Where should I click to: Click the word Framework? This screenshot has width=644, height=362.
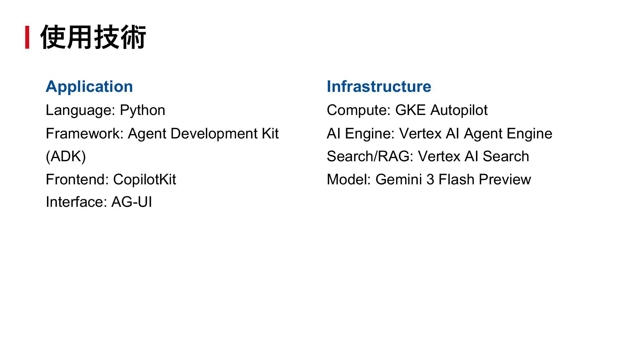[x=84, y=134]
